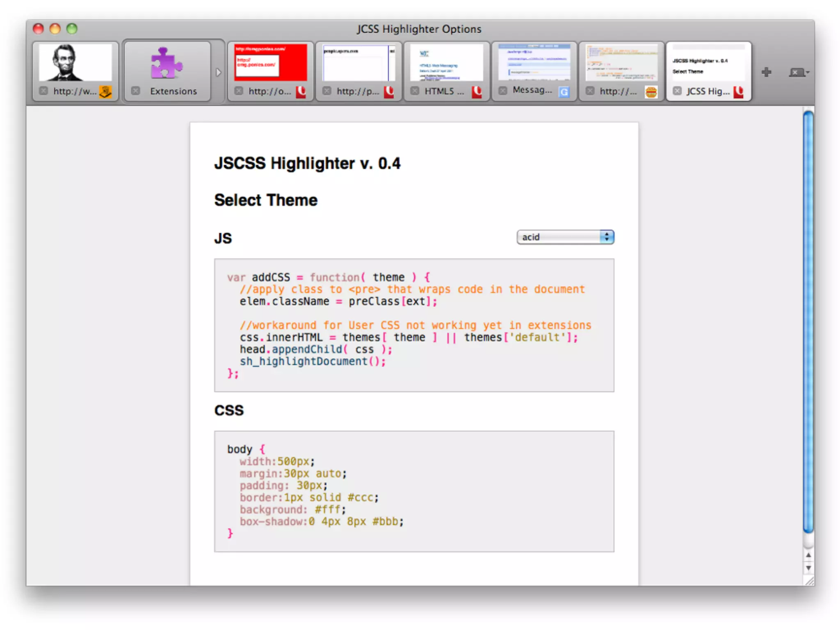Click inside the CSS code preview box
Image resolution: width=840 pixels, height=630 pixels.
(x=413, y=491)
